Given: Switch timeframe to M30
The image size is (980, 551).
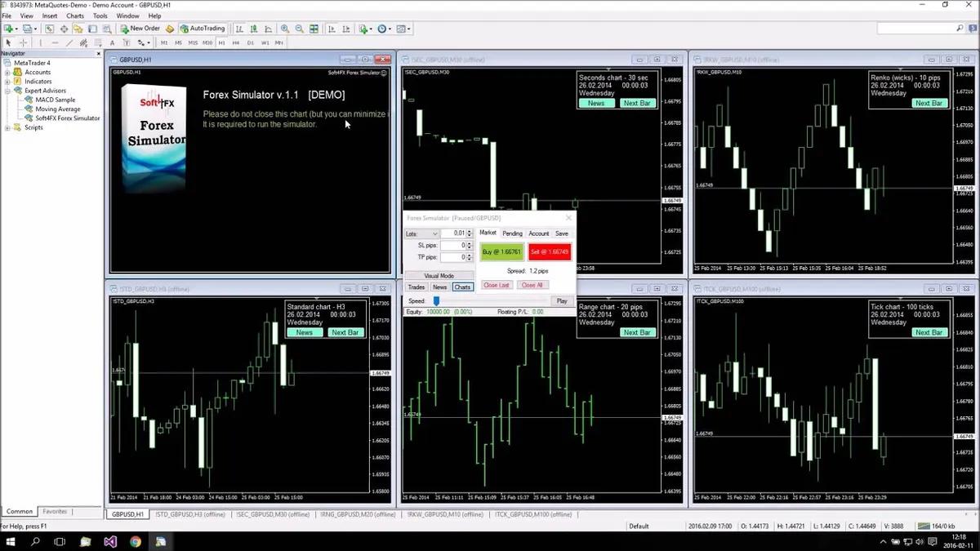Looking at the screenshot, I should pos(207,42).
